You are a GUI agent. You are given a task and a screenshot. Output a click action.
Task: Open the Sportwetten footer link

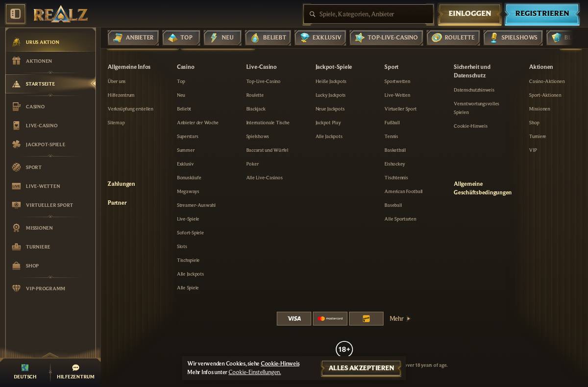397,81
